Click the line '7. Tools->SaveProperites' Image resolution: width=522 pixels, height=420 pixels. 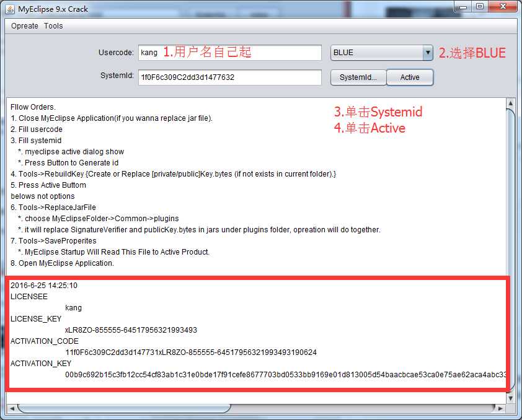coord(53,241)
